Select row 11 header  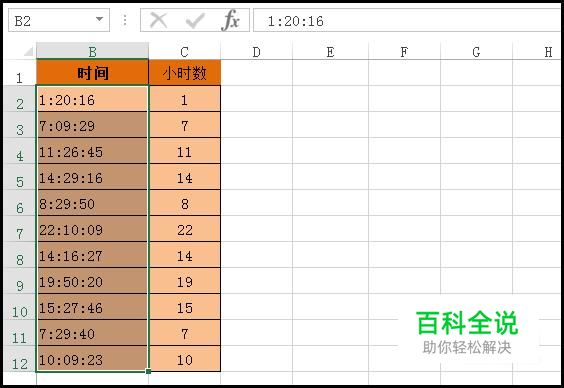pyautogui.click(x=19, y=333)
